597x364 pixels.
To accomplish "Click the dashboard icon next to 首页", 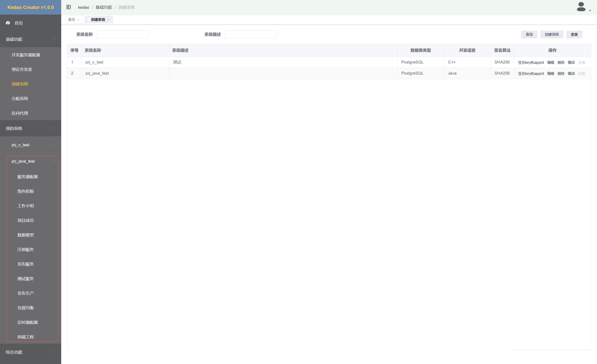I will (8, 23).
